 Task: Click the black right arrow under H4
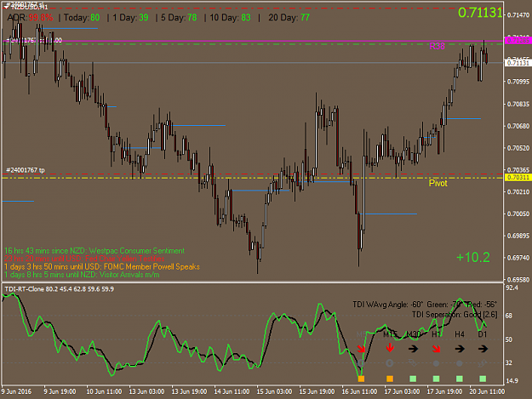[460, 349]
